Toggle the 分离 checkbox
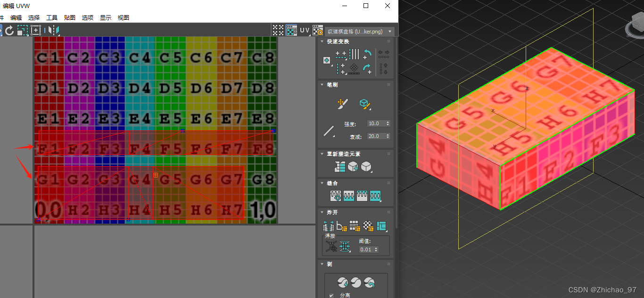 pyautogui.click(x=331, y=296)
